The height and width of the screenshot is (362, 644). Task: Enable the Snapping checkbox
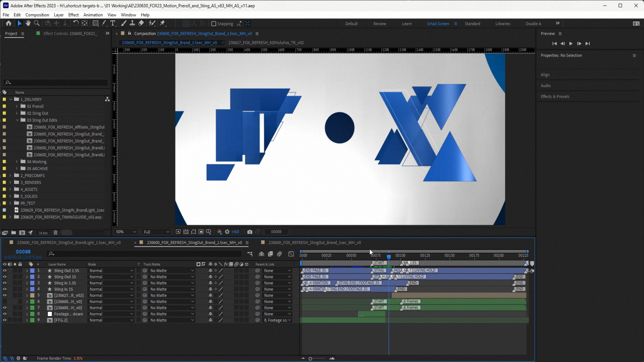[x=214, y=23]
